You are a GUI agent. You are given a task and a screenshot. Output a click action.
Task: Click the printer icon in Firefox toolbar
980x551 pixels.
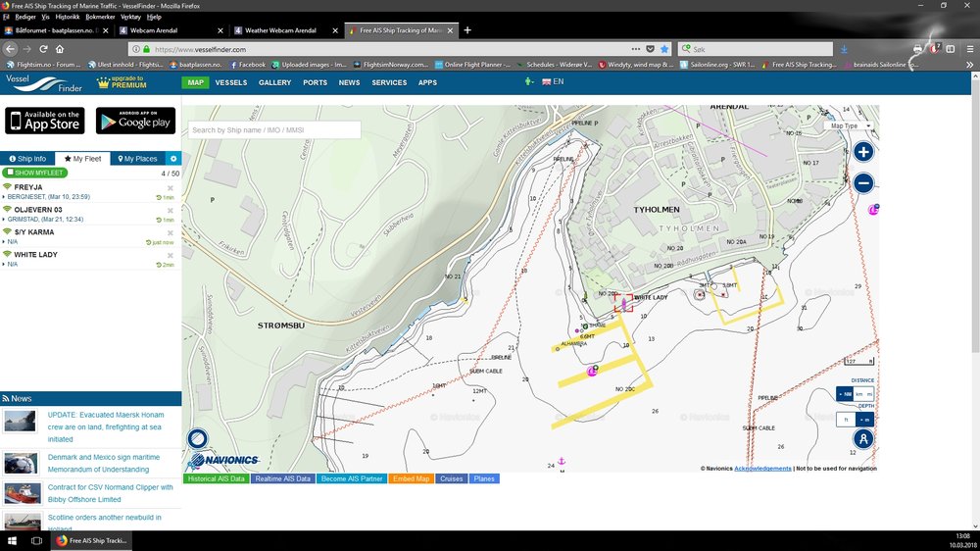click(x=917, y=49)
